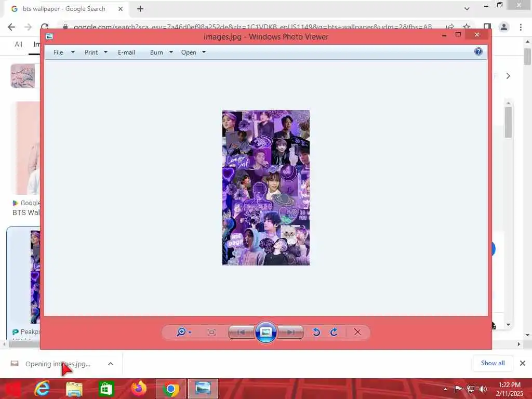
Task: Expand the images.jpg download options chevron
Action: point(111,364)
